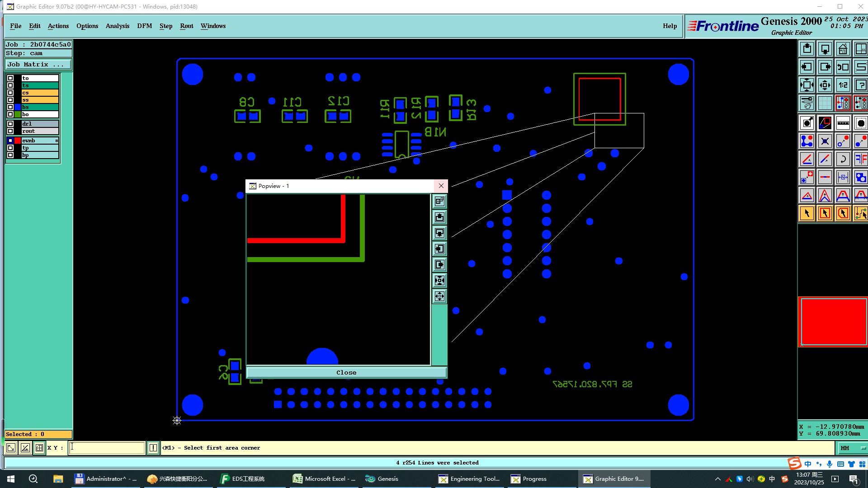Open the Job Matrix ... button
This screenshot has height=488, width=868.
point(38,65)
